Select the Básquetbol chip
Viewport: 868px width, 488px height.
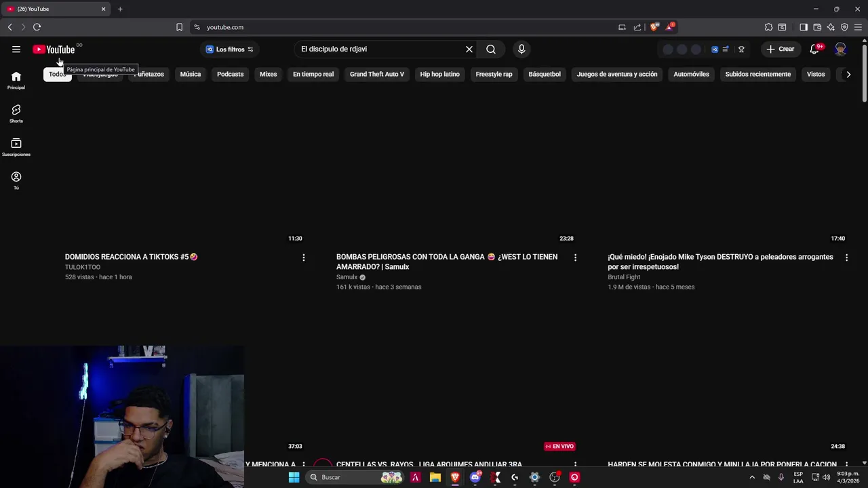click(x=545, y=74)
